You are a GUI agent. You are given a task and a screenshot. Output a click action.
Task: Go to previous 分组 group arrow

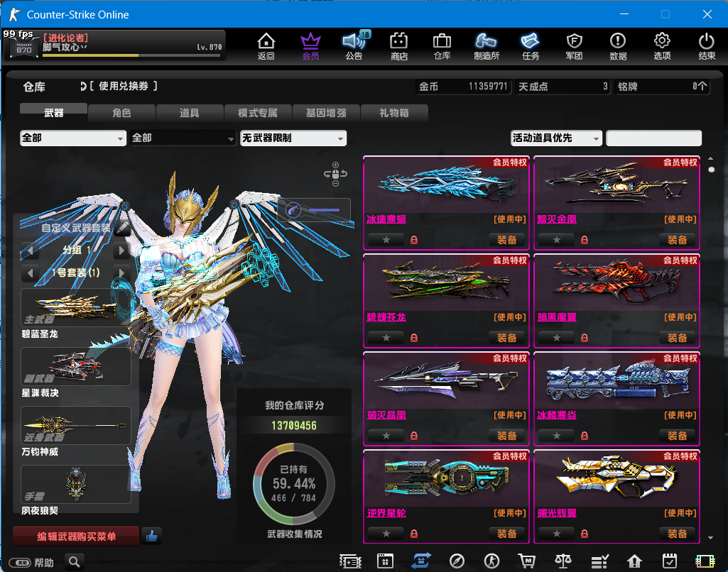30,251
